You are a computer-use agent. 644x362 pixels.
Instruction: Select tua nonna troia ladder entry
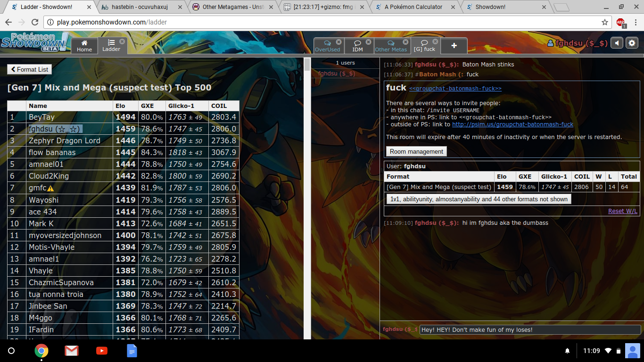[x=56, y=294]
